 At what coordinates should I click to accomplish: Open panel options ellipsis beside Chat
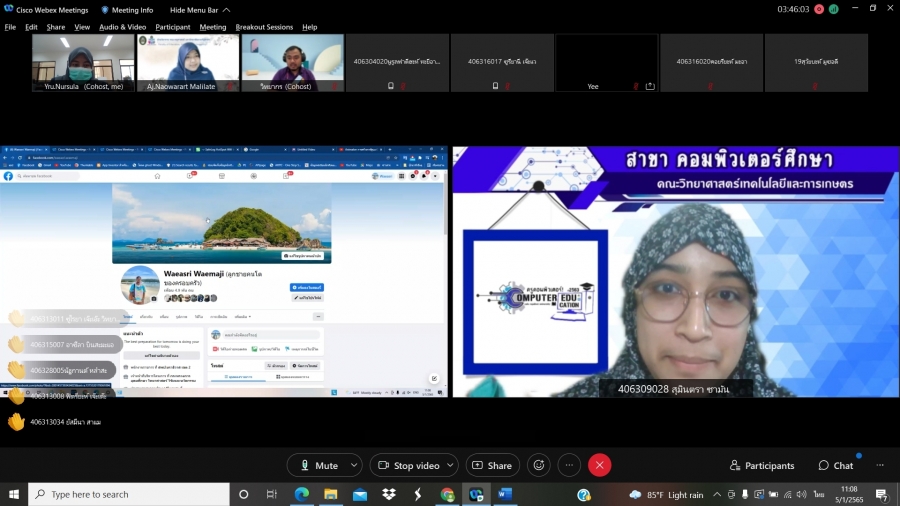pos(880,465)
